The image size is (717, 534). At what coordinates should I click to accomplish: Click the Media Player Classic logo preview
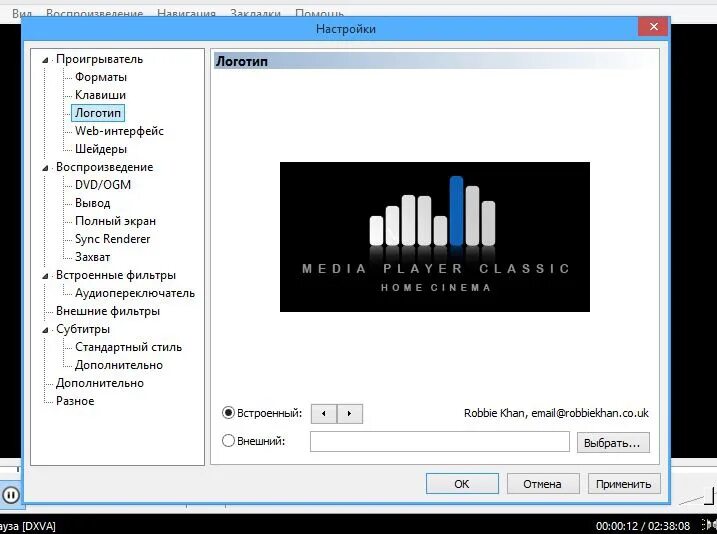434,237
